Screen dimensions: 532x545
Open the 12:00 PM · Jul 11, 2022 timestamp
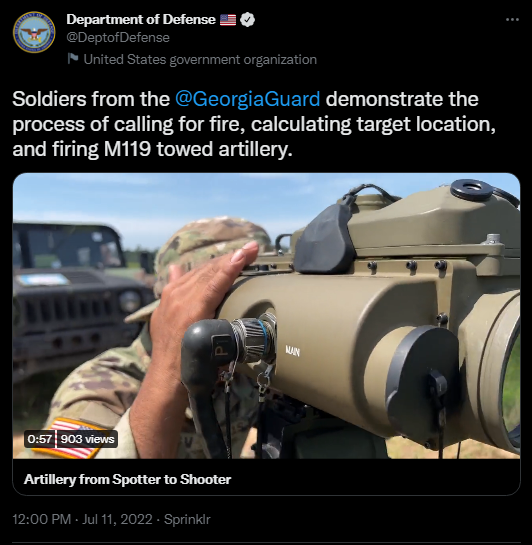point(82,520)
